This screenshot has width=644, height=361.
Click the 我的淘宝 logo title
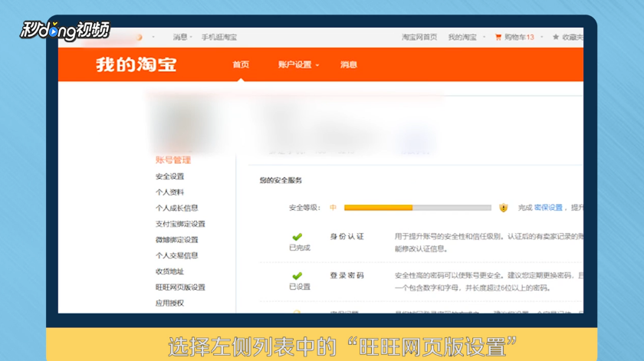pyautogui.click(x=136, y=64)
